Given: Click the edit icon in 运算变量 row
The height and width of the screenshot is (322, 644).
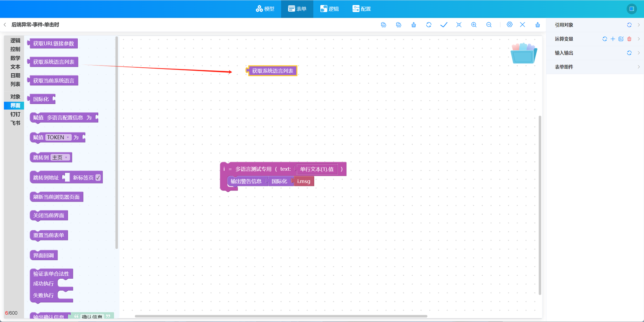Looking at the screenshot, I should [x=621, y=39].
